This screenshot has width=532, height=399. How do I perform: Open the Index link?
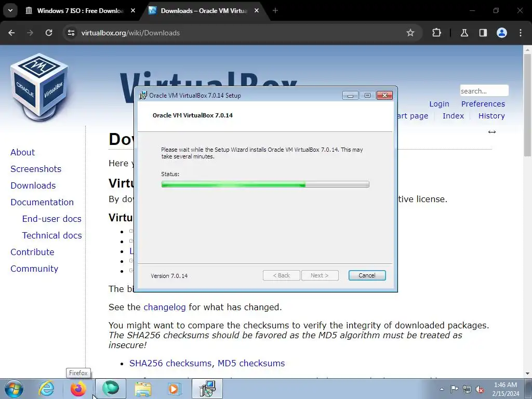point(453,116)
